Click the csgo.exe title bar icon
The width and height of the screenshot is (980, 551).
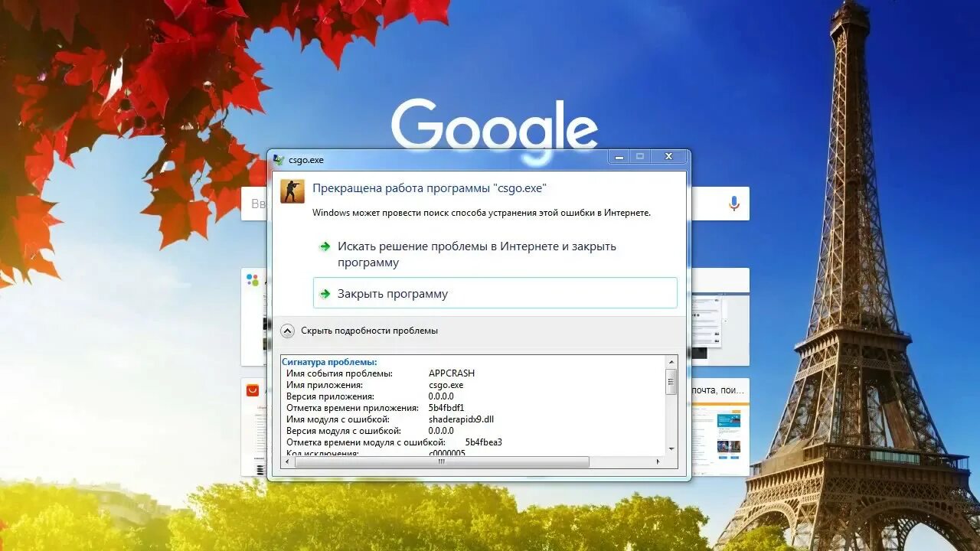(279, 160)
